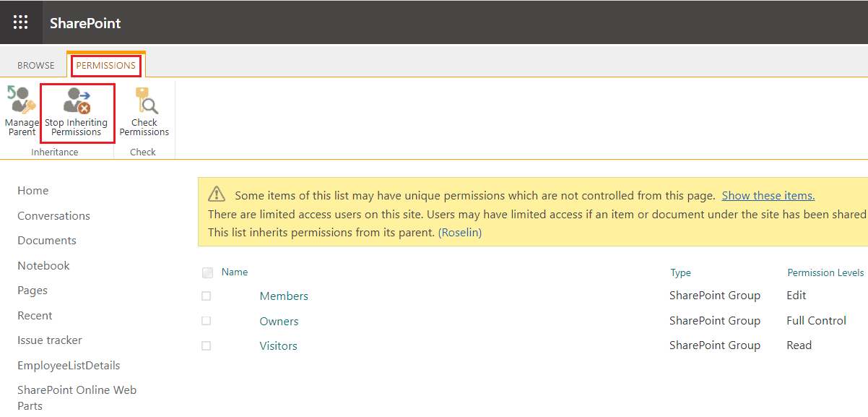Switch to the BROWSE ribbon tab

click(36, 65)
